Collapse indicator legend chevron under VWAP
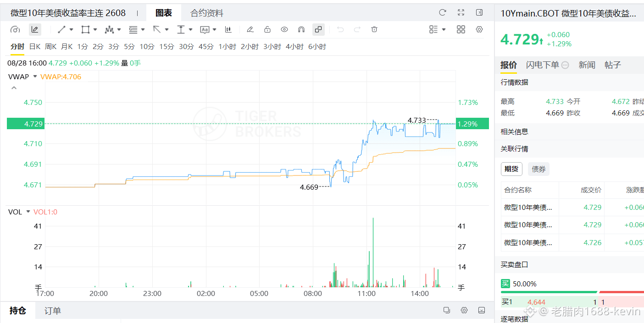Viewport: 644px width, 323px height. (14, 88)
